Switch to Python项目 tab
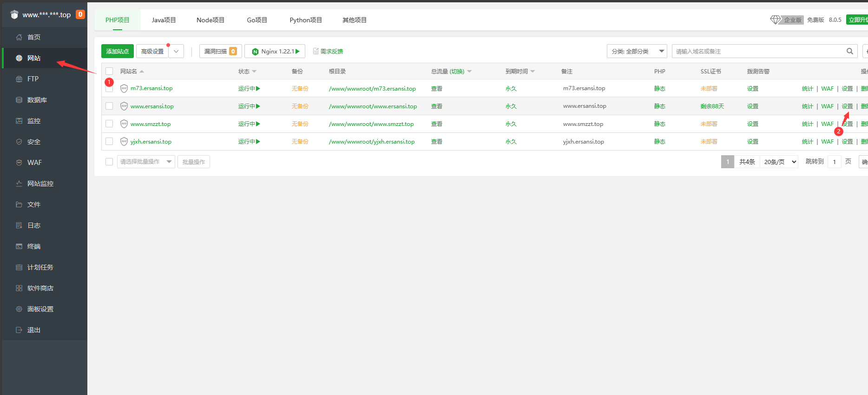Viewport: 868px width, 395px height. (306, 20)
